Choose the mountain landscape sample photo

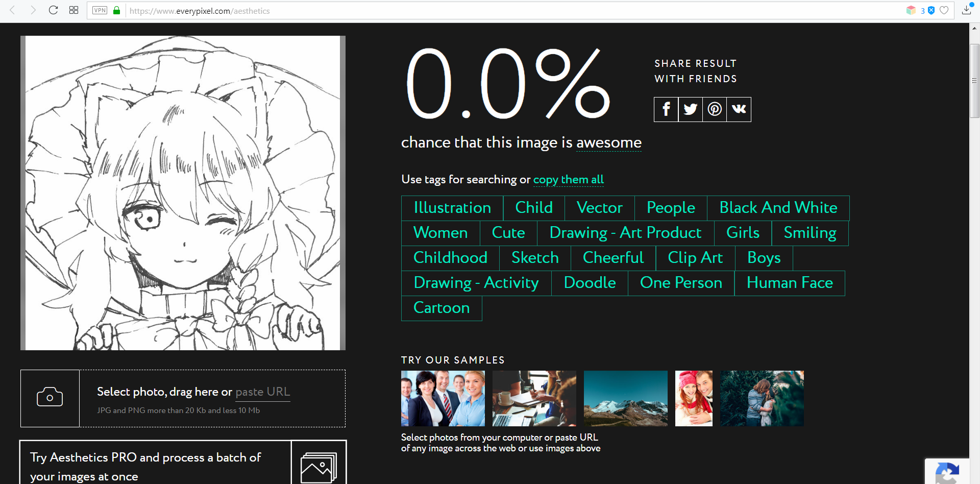point(626,398)
